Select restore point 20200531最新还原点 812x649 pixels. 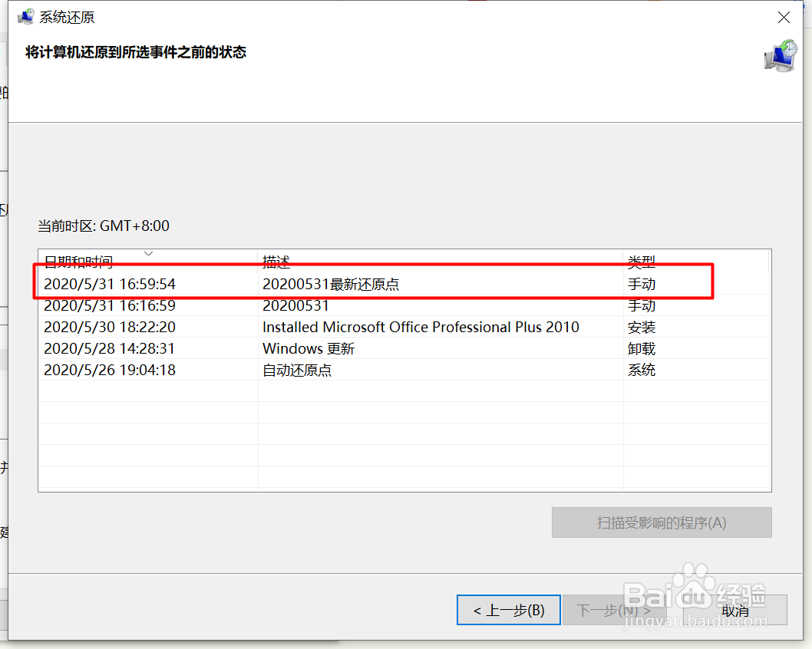322,283
